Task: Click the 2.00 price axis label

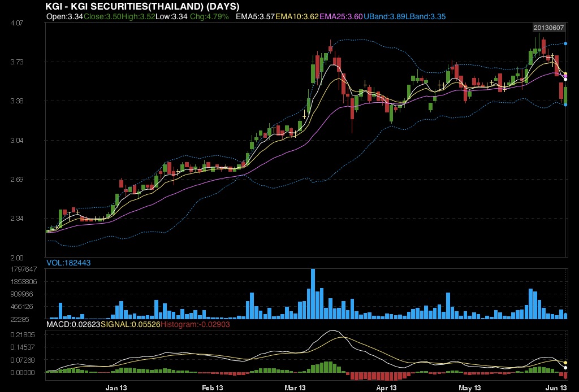Action: pyautogui.click(x=17, y=258)
